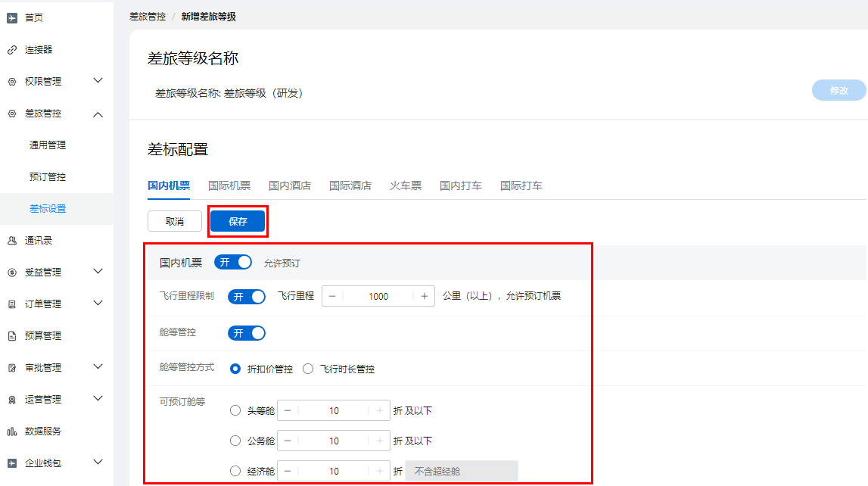
Task: Expand 企业钱包 menu chevron
Action: point(98,463)
